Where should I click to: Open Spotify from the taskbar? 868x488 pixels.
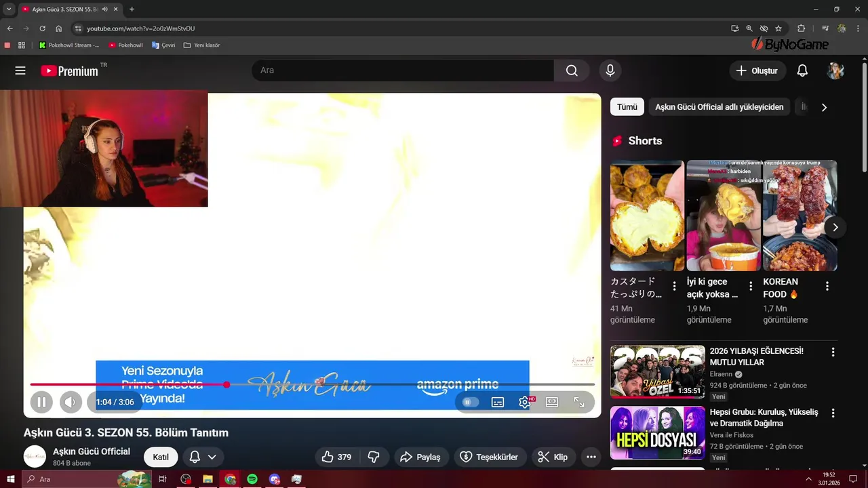(x=252, y=479)
